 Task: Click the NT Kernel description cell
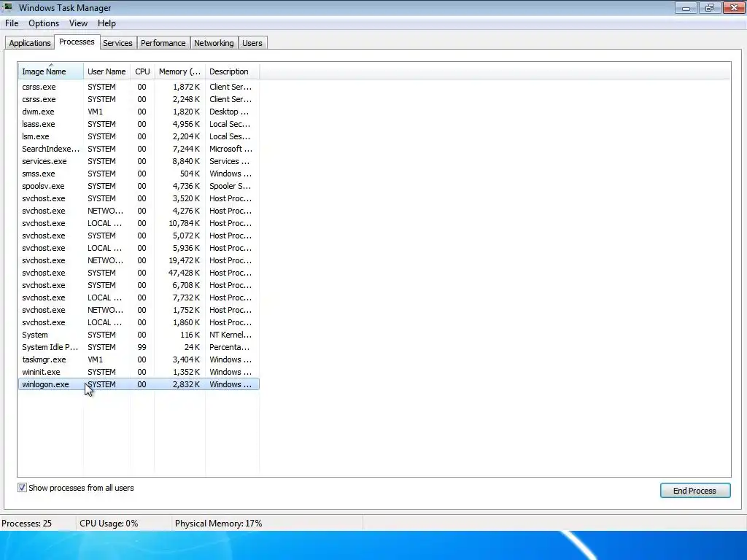tap(231, 335)
